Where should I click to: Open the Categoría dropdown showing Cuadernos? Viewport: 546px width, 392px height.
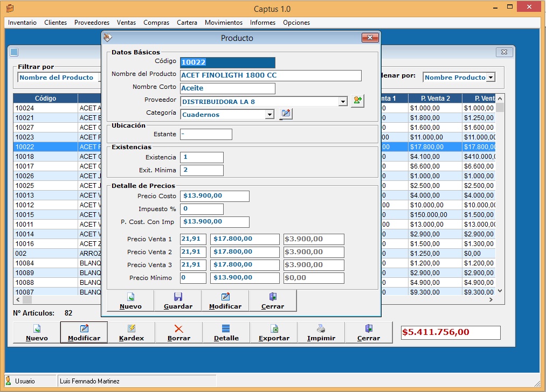coord(269,114)
